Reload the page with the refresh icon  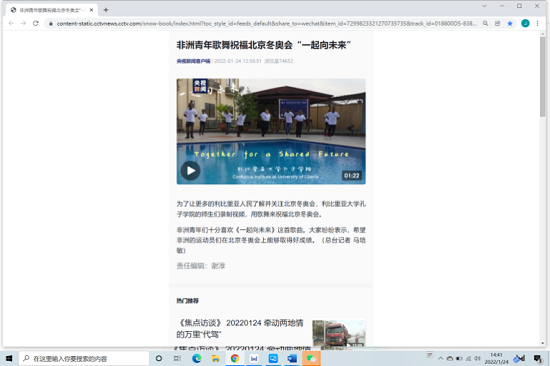35,24
